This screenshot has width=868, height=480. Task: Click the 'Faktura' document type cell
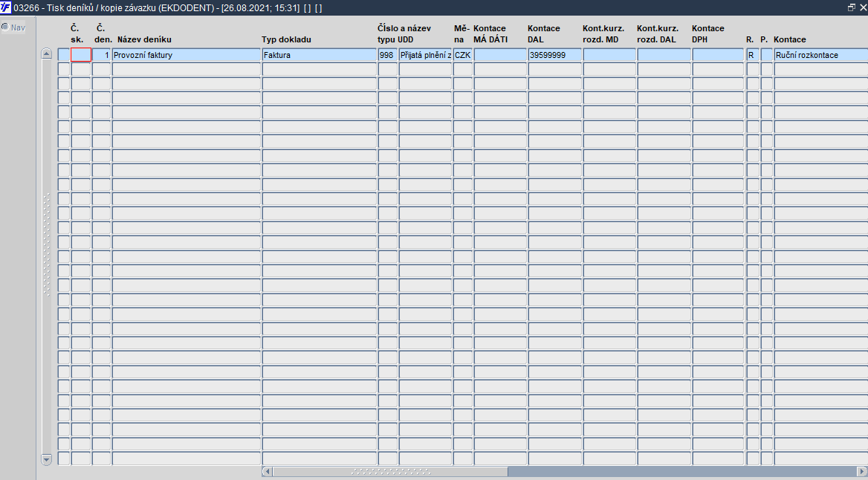pyautogui.click(x=320, y=55)
